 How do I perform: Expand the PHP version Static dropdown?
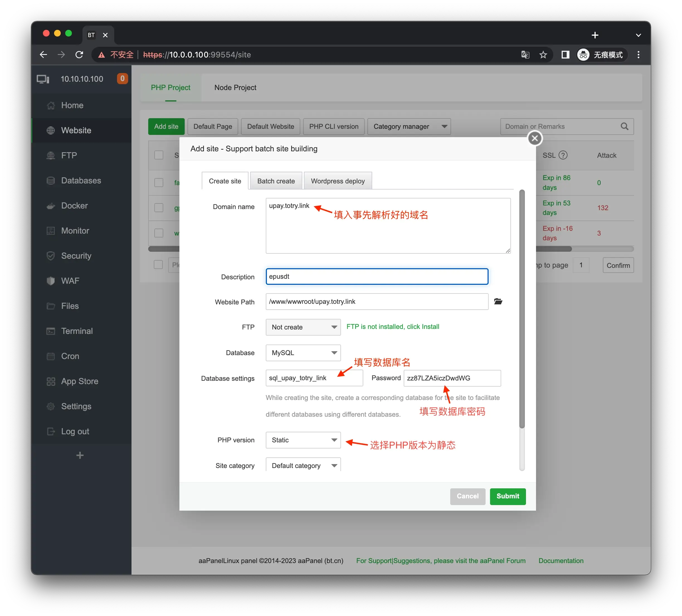[303, 440]
